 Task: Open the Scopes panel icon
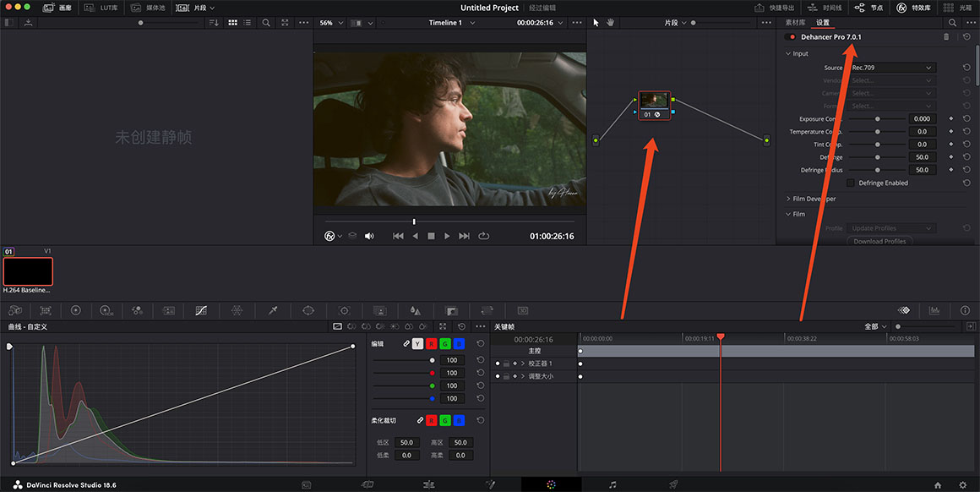click(934, 310)
